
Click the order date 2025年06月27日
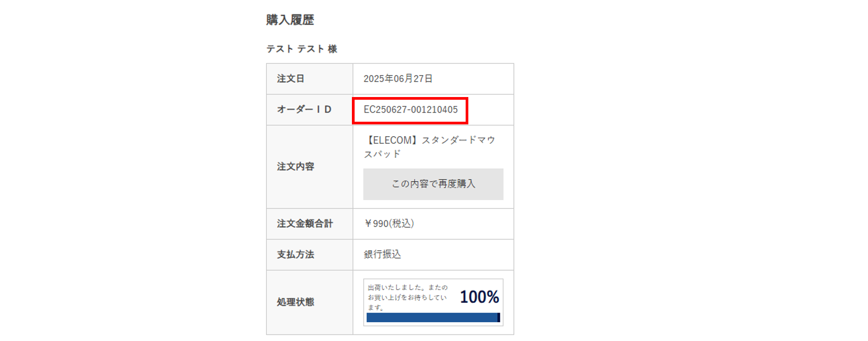point(398,78)
